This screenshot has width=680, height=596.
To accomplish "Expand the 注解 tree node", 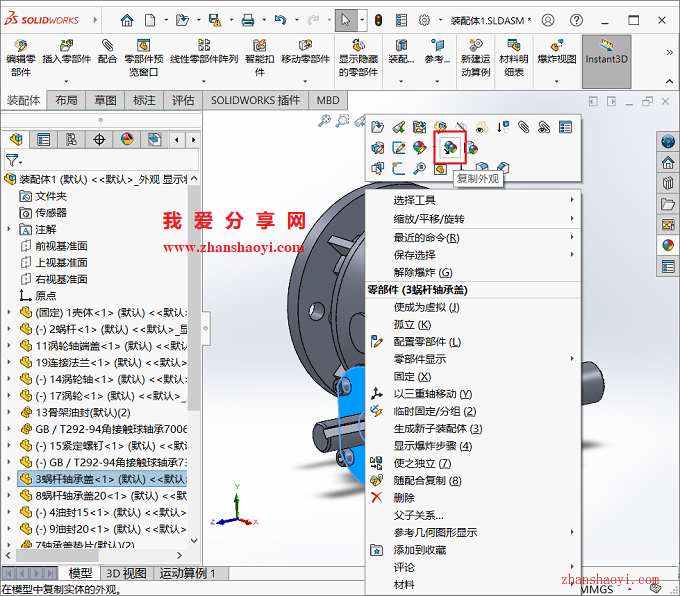I will pyautogui.click(x=9, y=229).
